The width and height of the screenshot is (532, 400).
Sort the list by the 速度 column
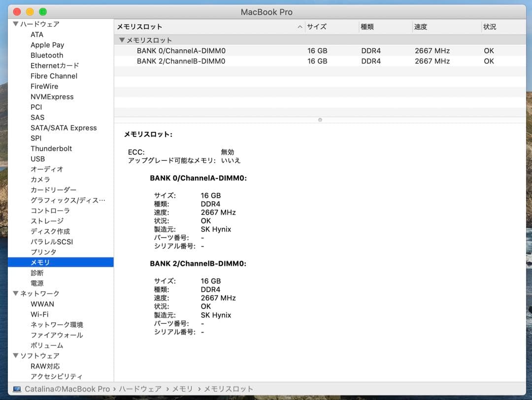coord(420,27)
